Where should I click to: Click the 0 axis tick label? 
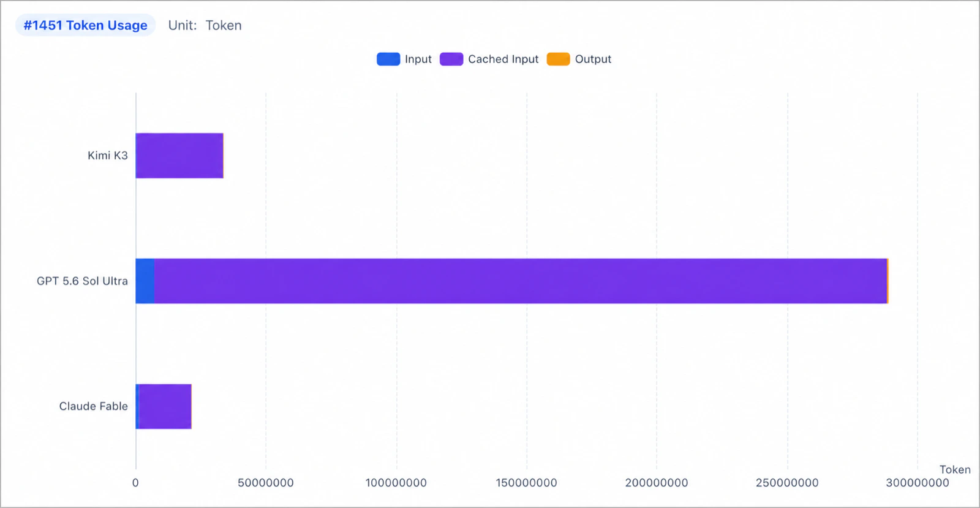pos(135,483)
